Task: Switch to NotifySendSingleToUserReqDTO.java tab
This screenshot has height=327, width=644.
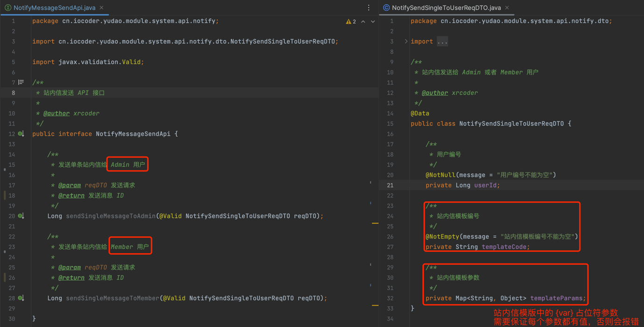Action: pos(446,8)
